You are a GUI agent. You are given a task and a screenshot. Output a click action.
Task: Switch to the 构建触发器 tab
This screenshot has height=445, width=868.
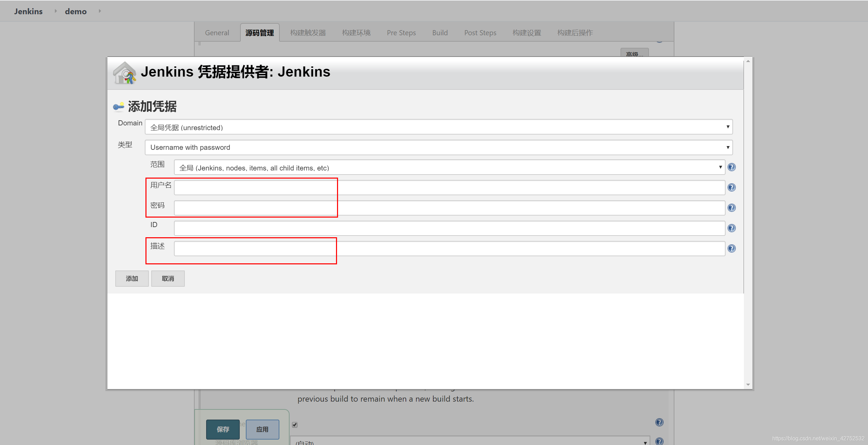click(x=308, y=33)
